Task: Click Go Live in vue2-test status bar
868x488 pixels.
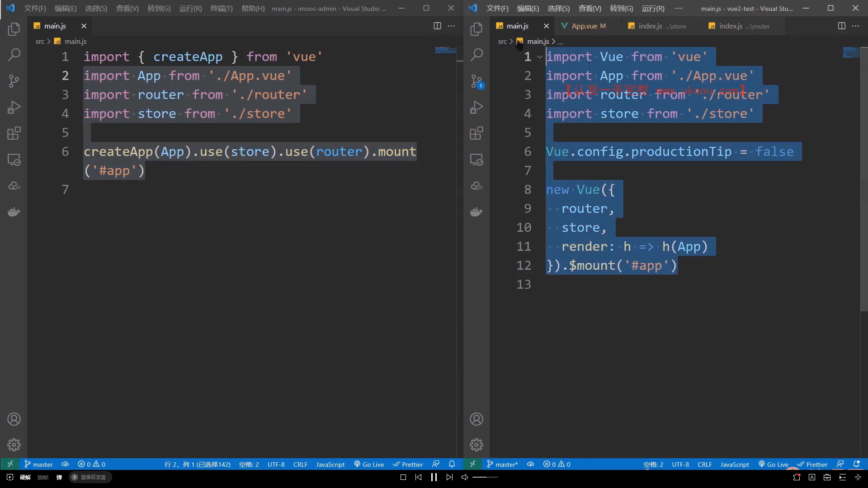Action: point(773,465)
